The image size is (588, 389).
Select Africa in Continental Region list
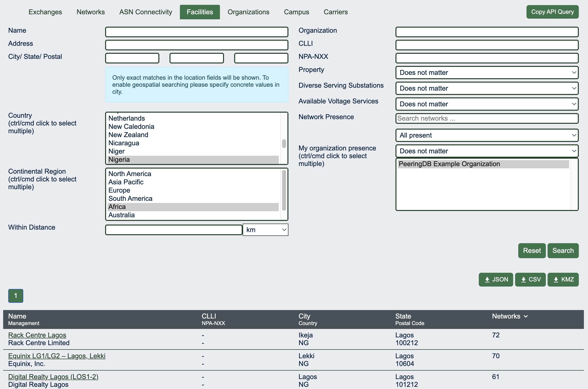(193, 207)
